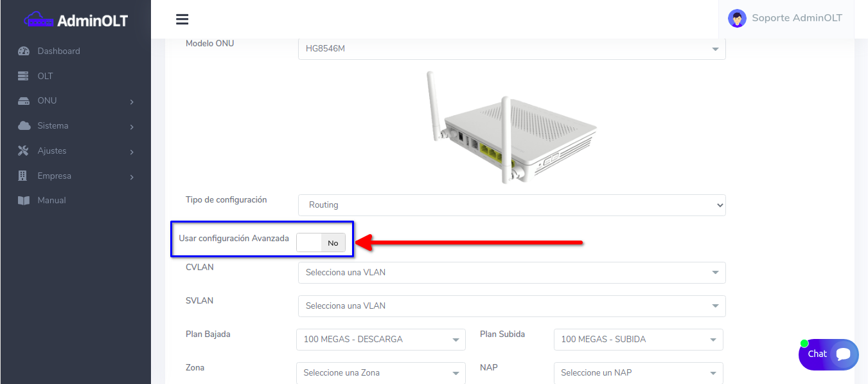
Task: Click the Soporte AdminOLT user avatar
Action: coord(736,18)
